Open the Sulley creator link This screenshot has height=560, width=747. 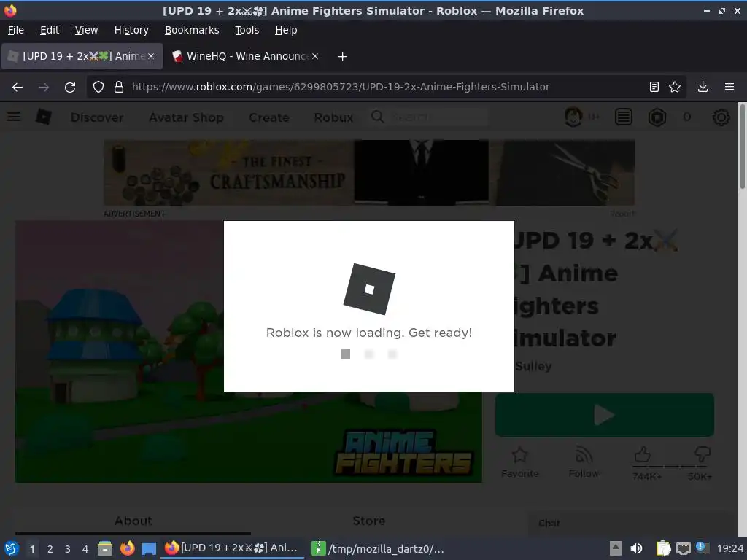(x=533, y=366)
